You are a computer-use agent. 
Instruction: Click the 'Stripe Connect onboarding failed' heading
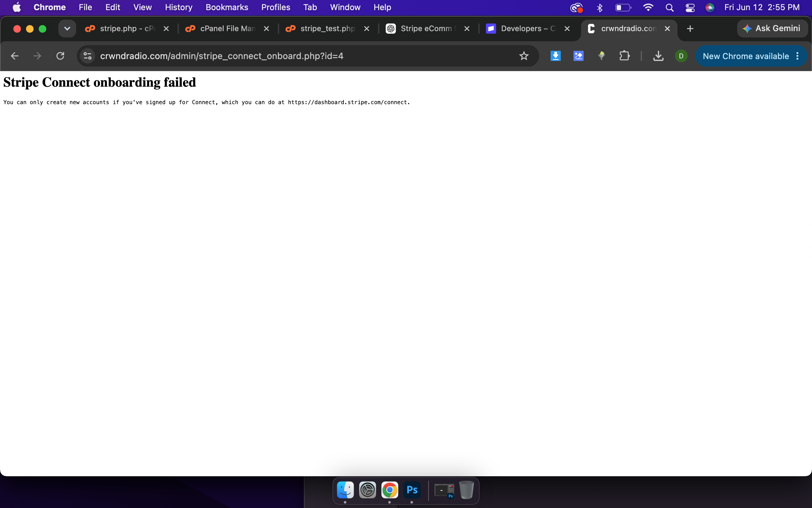coord(100,83)
